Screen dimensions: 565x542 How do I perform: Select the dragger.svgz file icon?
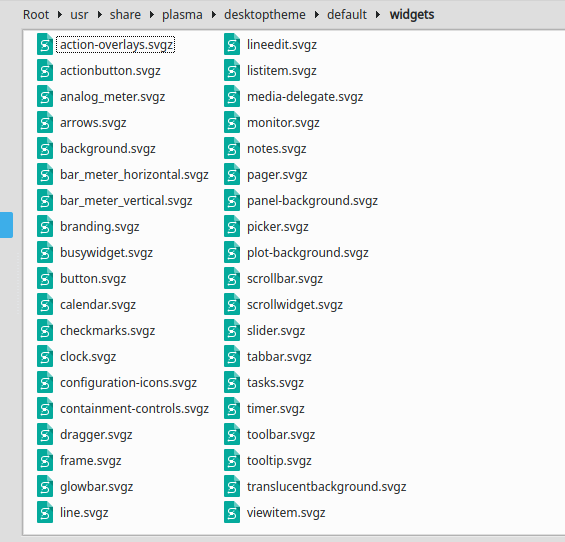point(45,434)
